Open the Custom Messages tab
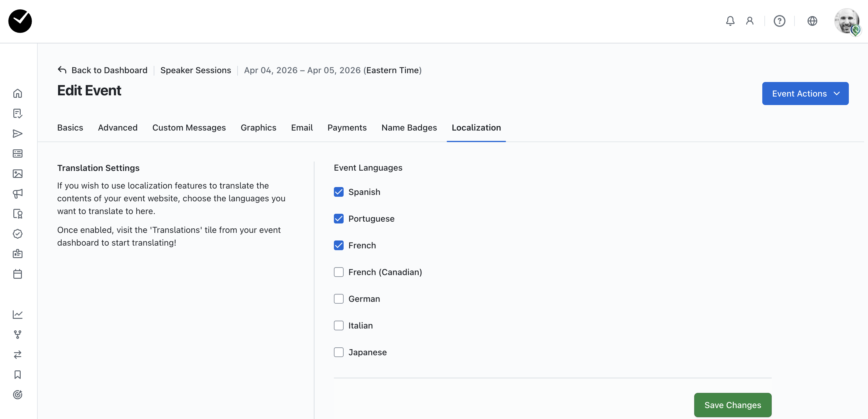The image size is (868, 419). [189, 128]
